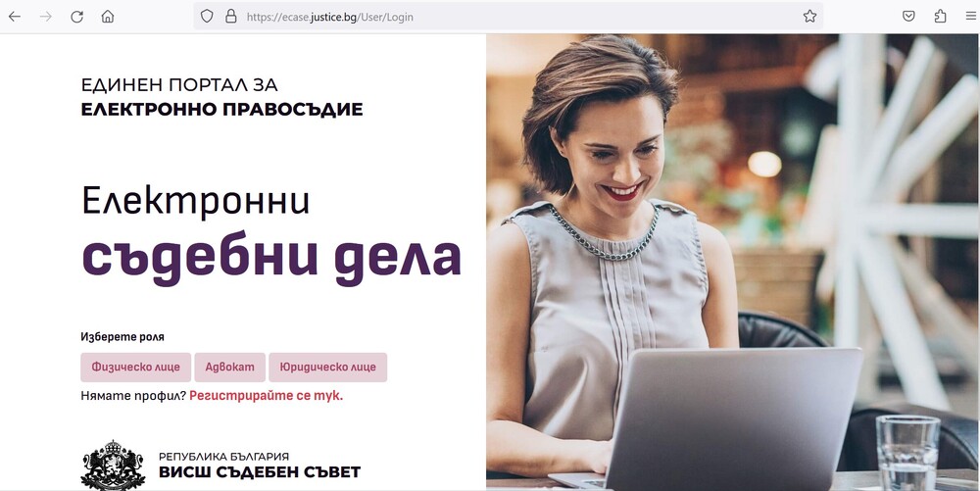
Task: Open the browser home page
Action: [x=108, y=17]
